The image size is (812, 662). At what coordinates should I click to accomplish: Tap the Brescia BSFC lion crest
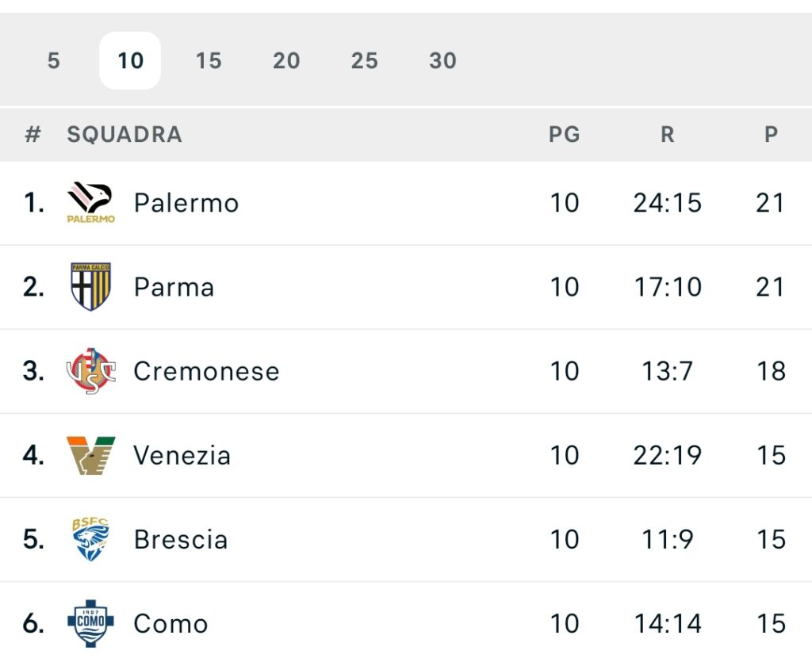90,539
